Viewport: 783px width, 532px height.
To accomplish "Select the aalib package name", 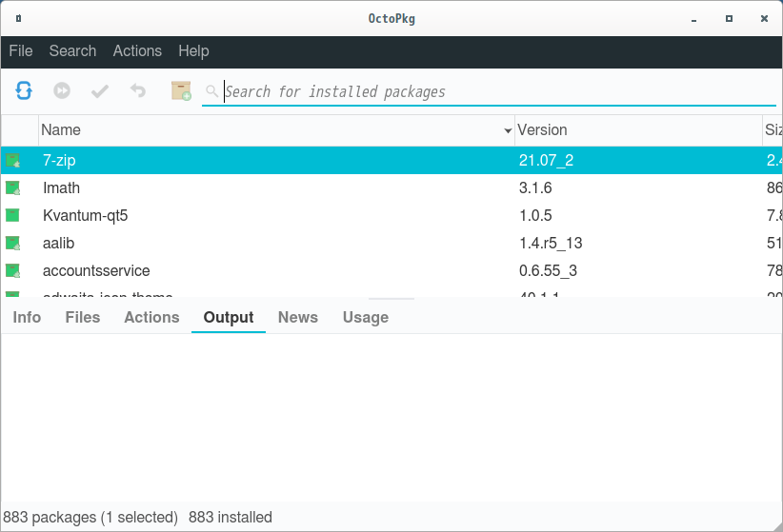I will coord(58,243).
